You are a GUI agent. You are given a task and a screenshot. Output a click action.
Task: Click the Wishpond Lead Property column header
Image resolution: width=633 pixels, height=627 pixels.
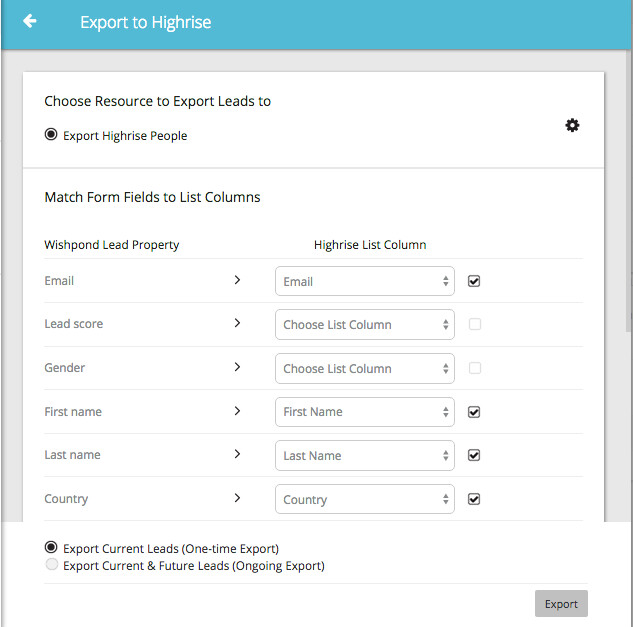(x=112, y=245)
